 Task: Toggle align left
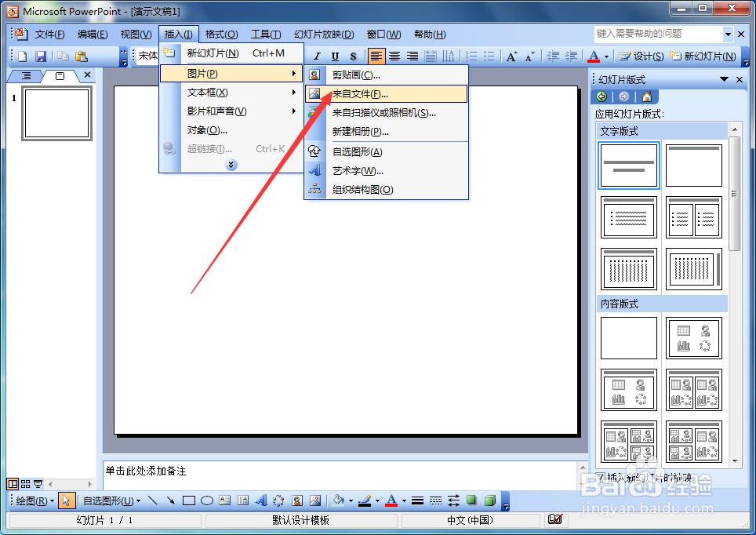coord(376,56)
